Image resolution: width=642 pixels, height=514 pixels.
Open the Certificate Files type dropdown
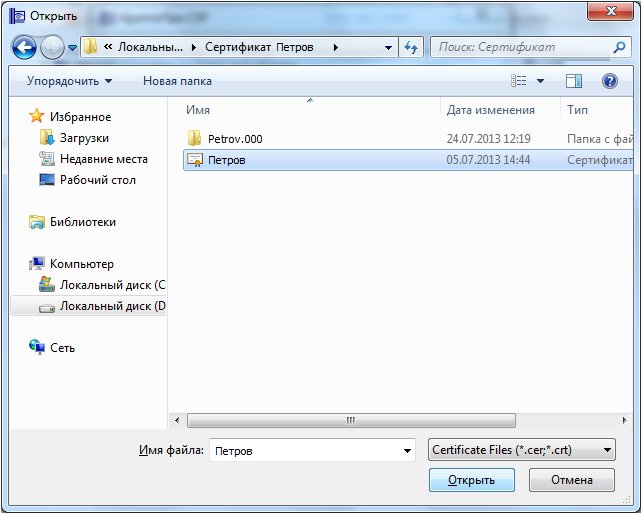click(521, 451)
